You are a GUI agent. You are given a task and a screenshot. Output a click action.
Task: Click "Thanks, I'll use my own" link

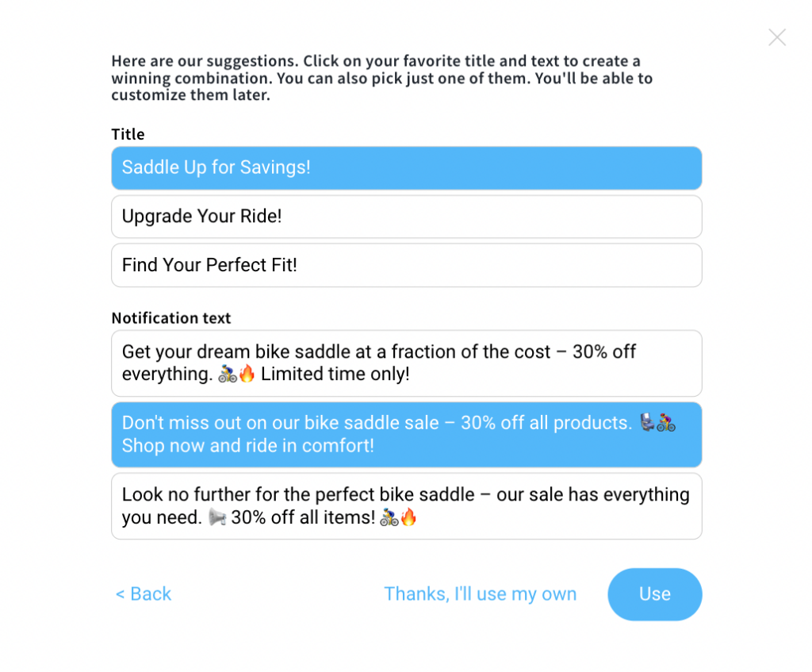click(480, 593)
